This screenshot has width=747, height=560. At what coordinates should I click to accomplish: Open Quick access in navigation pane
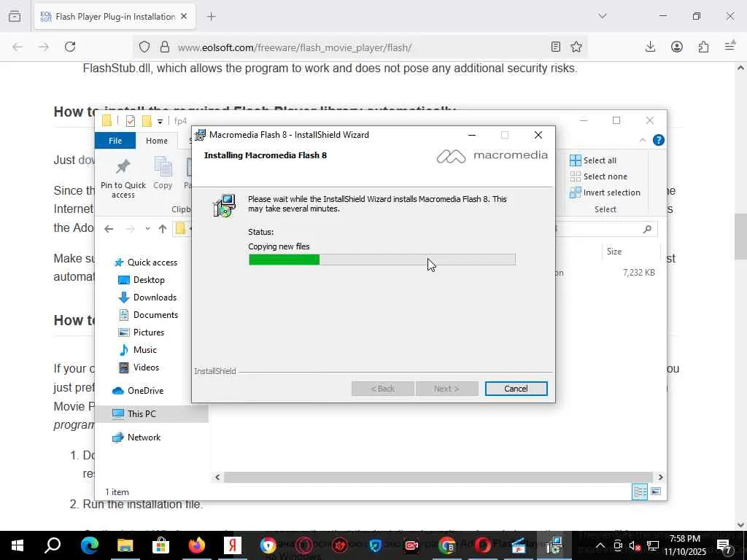[145, 262]
